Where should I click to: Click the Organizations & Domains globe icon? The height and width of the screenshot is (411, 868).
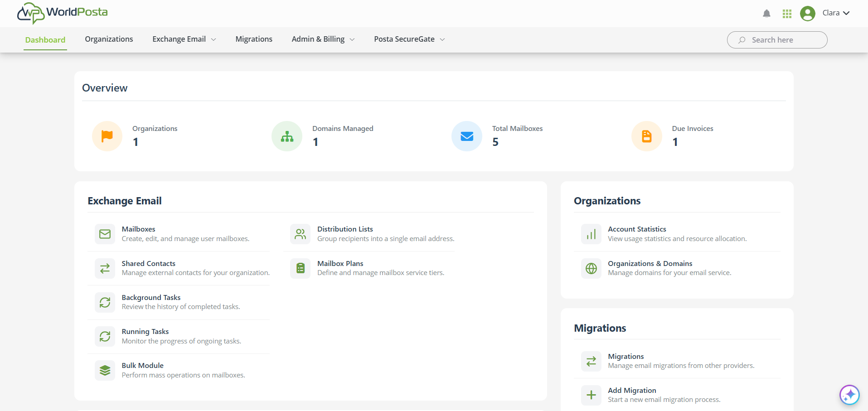pyautogui.click(x=591, y=268)
